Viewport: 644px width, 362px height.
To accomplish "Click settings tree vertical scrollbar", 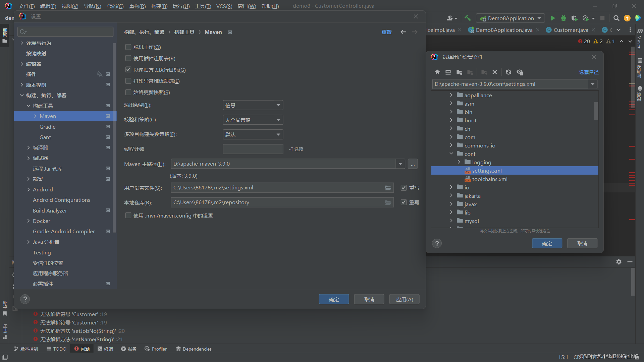I will click(114, 137).
